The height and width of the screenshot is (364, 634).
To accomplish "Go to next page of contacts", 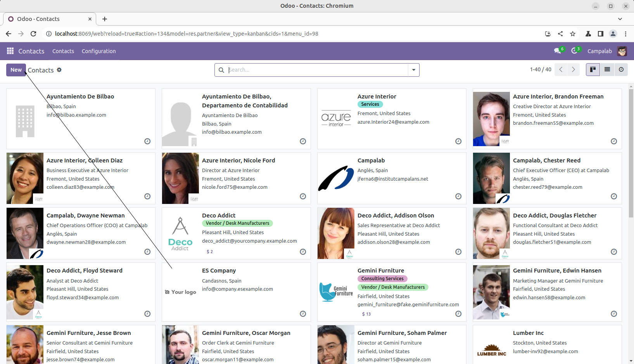I will (x=573, y=70).
